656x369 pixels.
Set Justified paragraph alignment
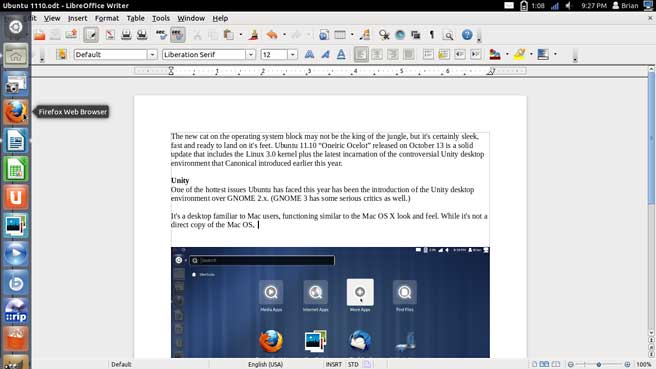409,54
